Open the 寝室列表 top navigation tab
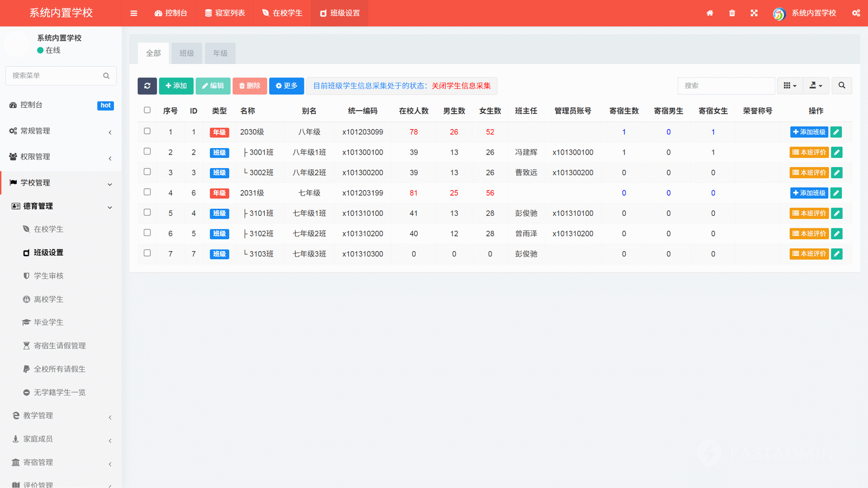The image size is (868, 488). 225,13
